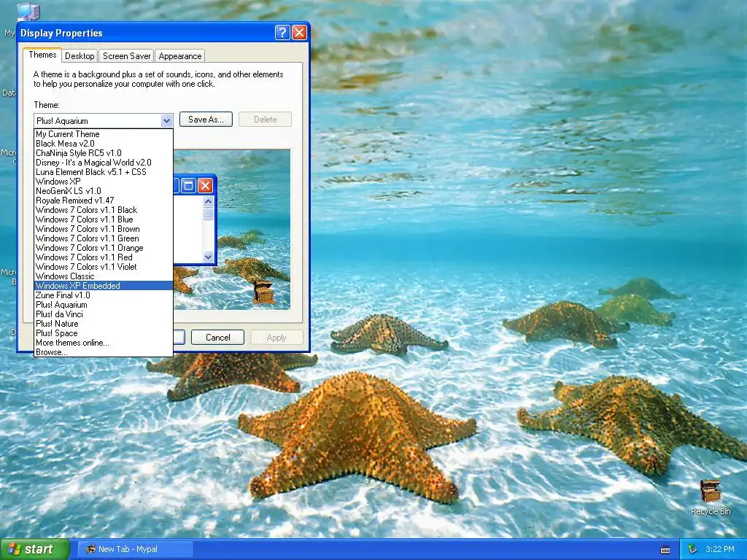This screenshot has width=747, height=560.
Task: Choose Luna Element Black v5.1 + CSS
Action: [104, 172]
